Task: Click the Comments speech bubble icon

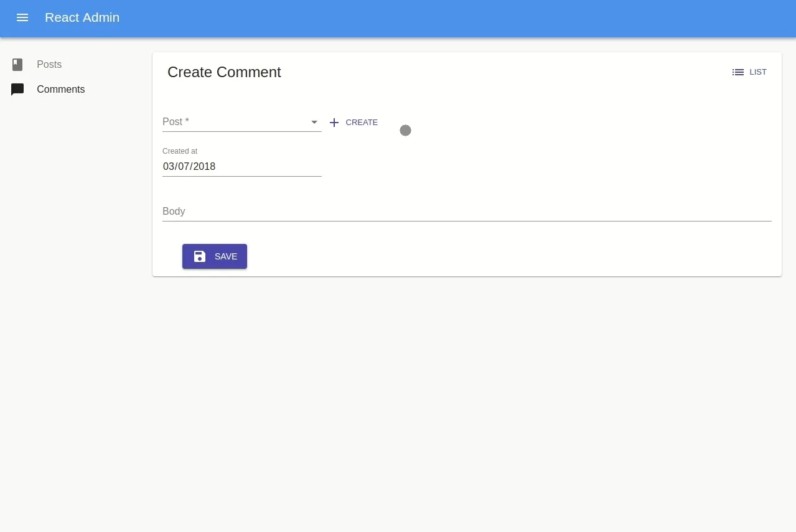Action: tap(17, 90)
